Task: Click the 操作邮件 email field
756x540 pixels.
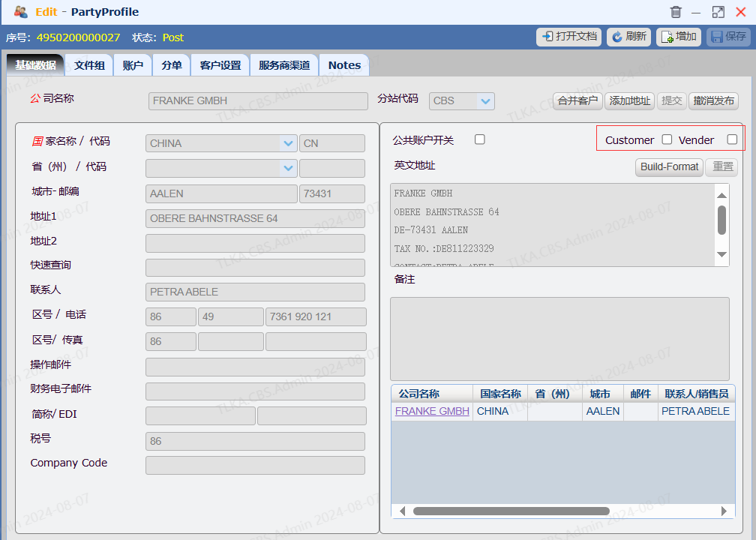Action: click(x=255, y=367)
